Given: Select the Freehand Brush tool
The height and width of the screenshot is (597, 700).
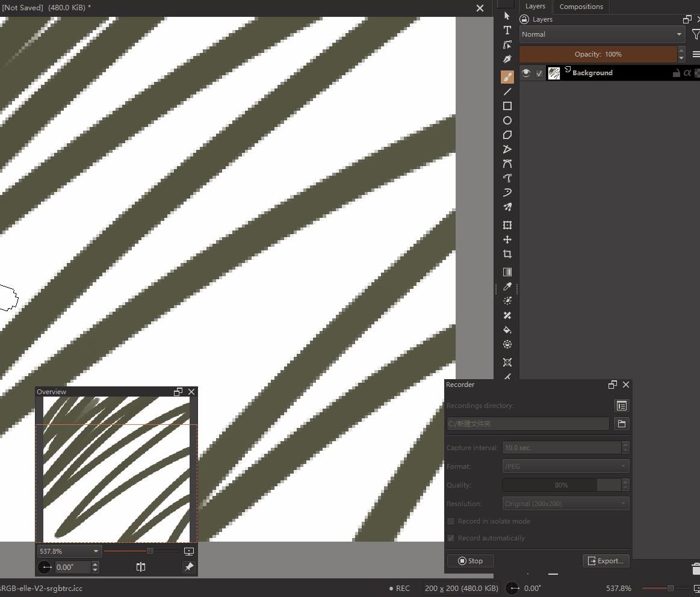Looking at the screenshot, I should (x=507, y=77).
